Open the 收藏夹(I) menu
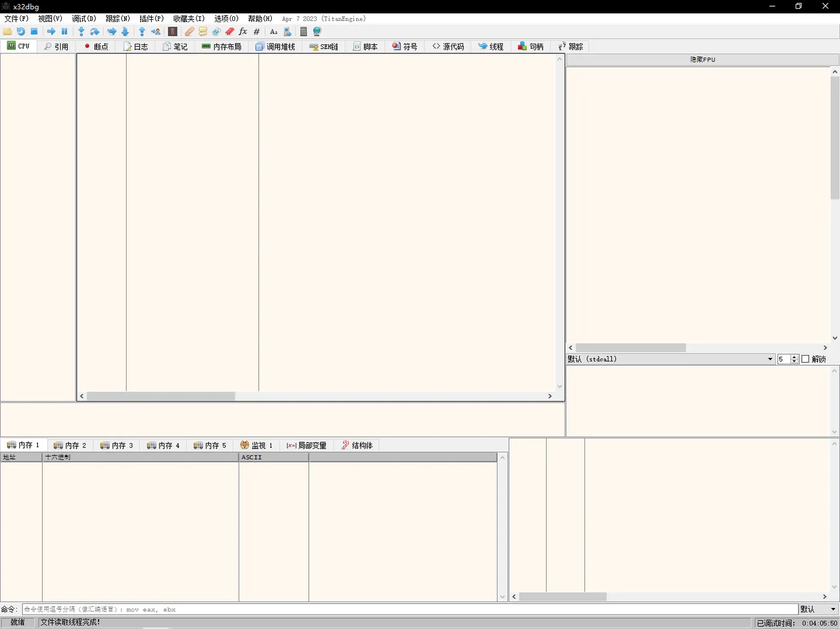Screen dimensions: 840x629 (189, 19)
